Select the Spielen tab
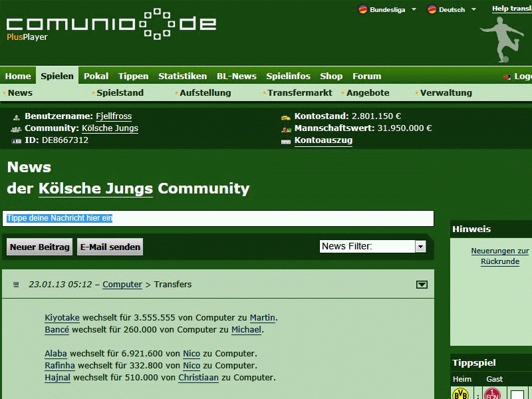532x399 pixels. coord(57,76)
